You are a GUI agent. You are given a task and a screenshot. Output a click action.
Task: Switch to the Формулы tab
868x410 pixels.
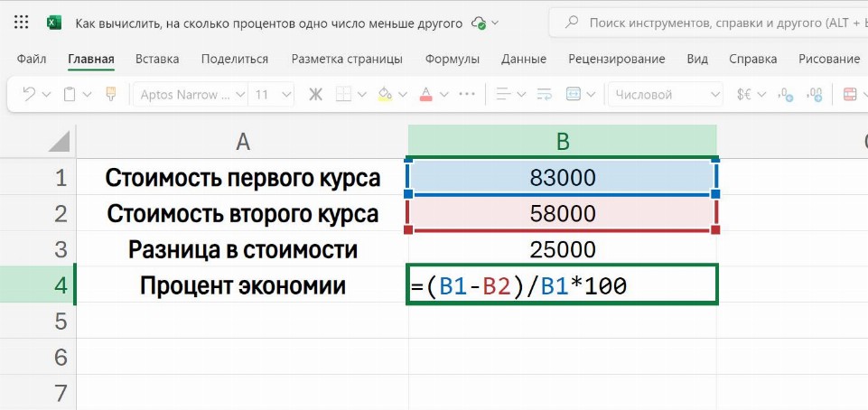pos(452,60)
